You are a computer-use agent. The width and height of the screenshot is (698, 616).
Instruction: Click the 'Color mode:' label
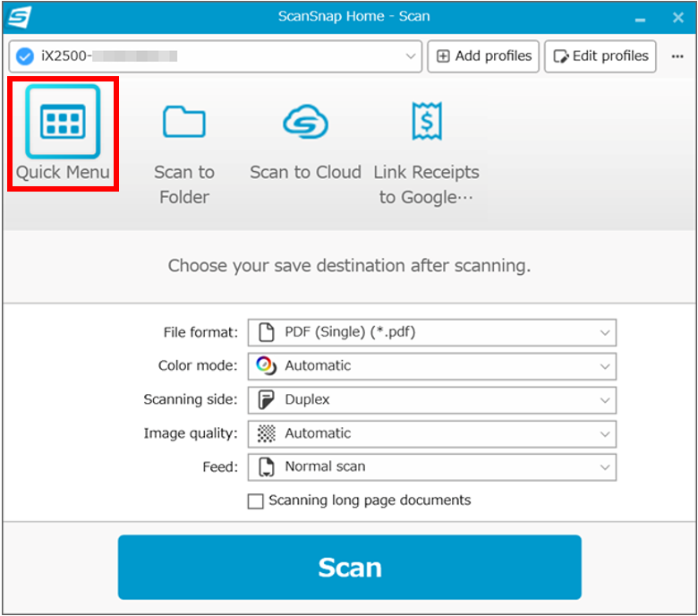pos(198,365)
